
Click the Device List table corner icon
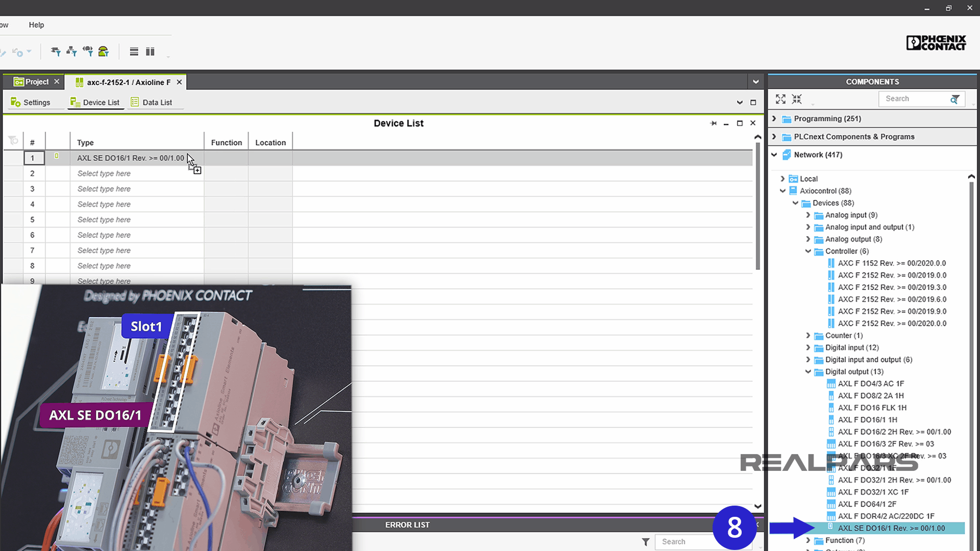tap(13, 140)
